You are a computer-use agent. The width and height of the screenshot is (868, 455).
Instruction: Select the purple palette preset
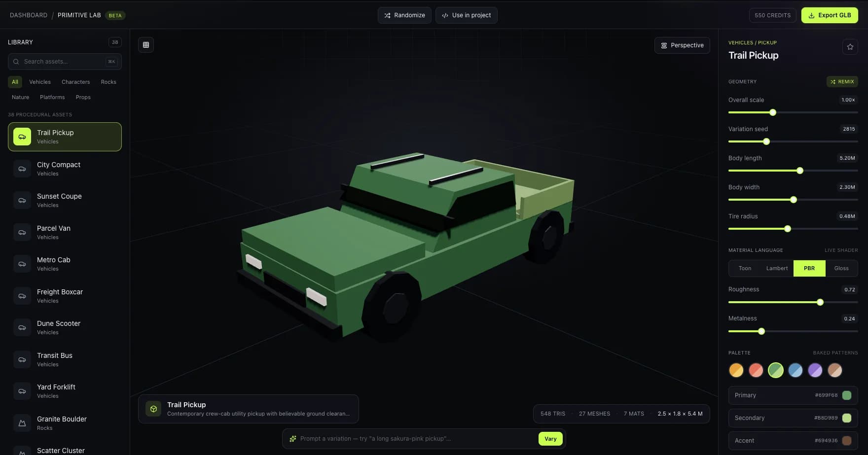click(x=815, y=370)
